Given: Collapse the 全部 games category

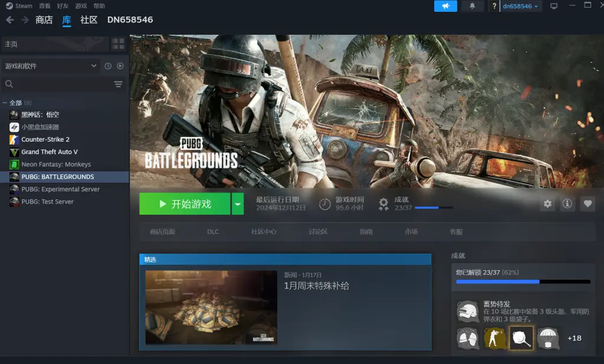Looking at the screenshot, I should 5,103.
